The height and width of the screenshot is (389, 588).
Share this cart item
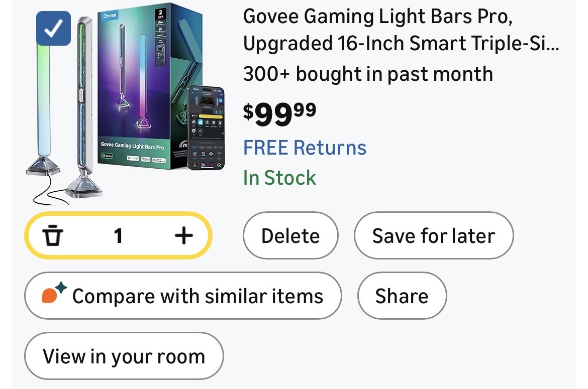(x=402, y=296)
